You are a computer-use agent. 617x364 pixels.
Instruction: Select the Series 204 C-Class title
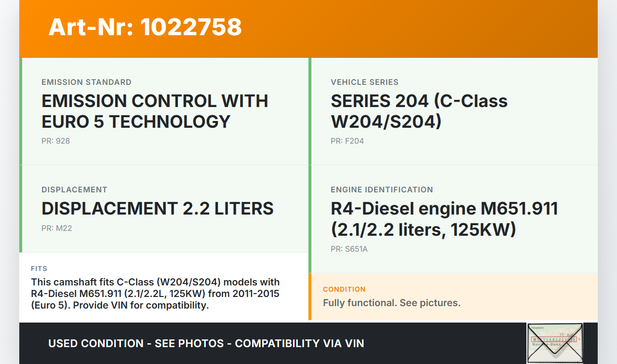tap(419, 111)
